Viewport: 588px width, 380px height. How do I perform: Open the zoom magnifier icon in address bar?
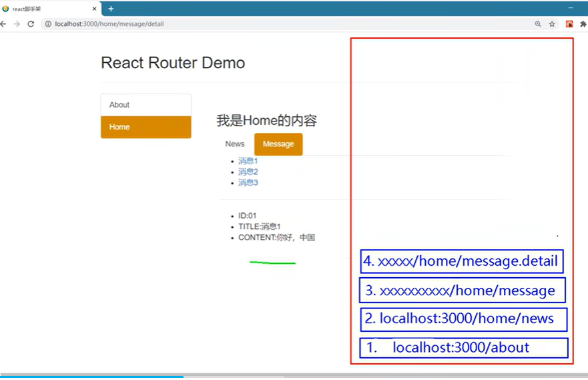[x=538, y=24]
